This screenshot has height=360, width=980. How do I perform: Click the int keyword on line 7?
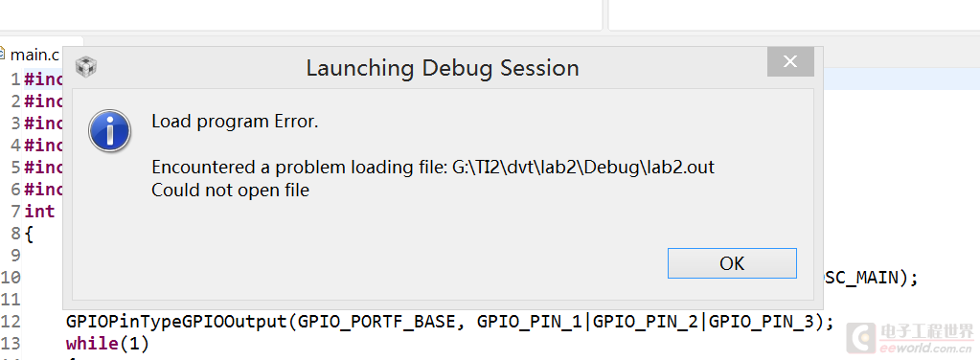39,212
